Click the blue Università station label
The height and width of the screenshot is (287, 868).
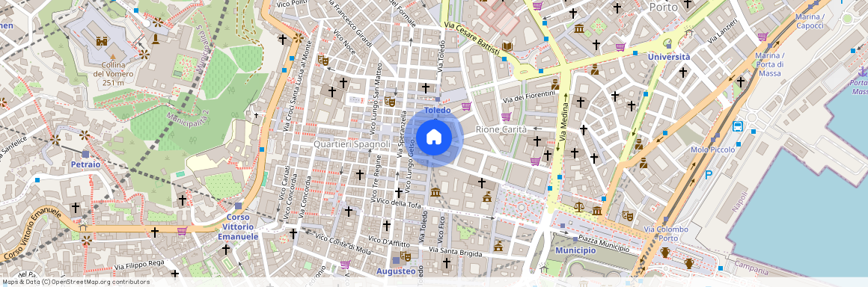click(669, 57)
